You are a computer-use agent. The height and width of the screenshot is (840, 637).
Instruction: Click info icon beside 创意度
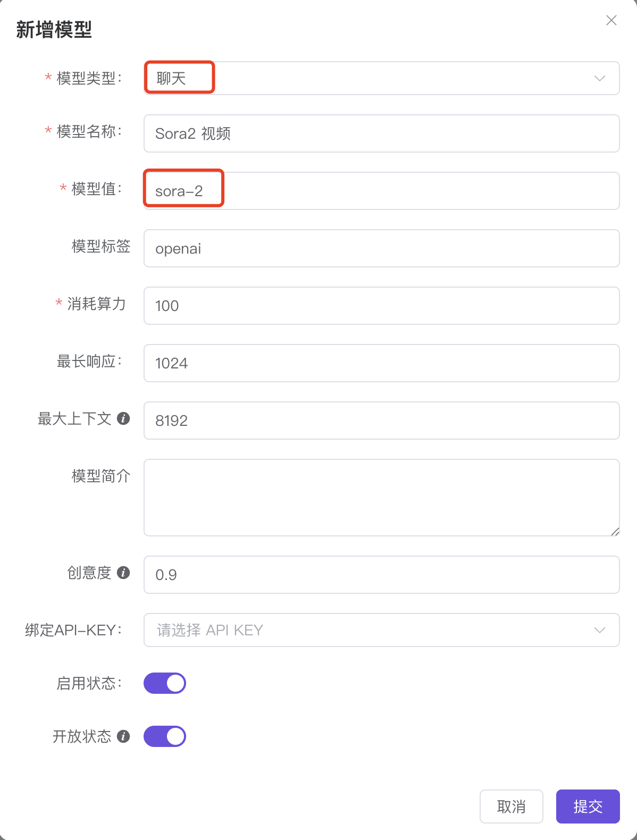(x=123, y=573)
